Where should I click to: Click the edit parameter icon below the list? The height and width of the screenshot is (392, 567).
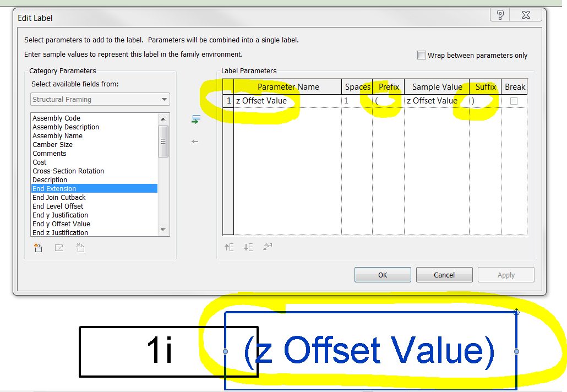(x=59, y=248)
